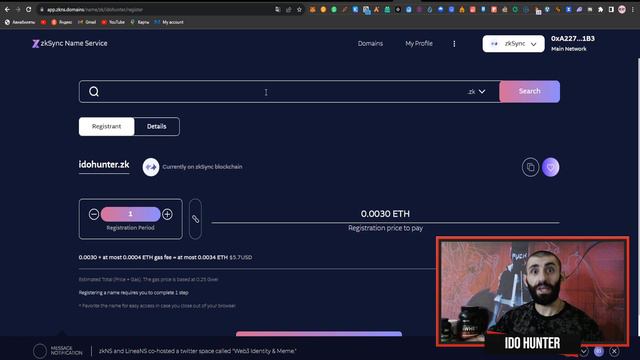Go forward in browser history
The image size is (640, 360).
(18, 9)
